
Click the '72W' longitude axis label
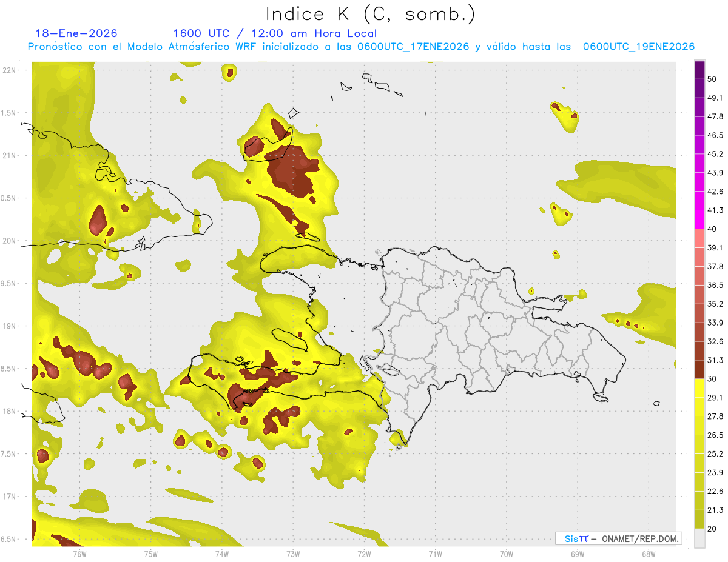click(364, 554)
